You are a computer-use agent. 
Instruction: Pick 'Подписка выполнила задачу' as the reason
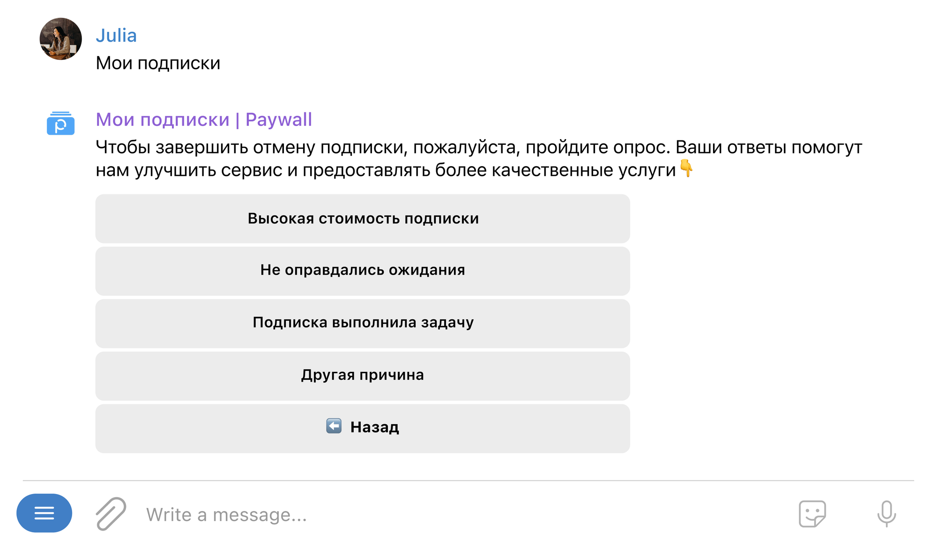363,323
